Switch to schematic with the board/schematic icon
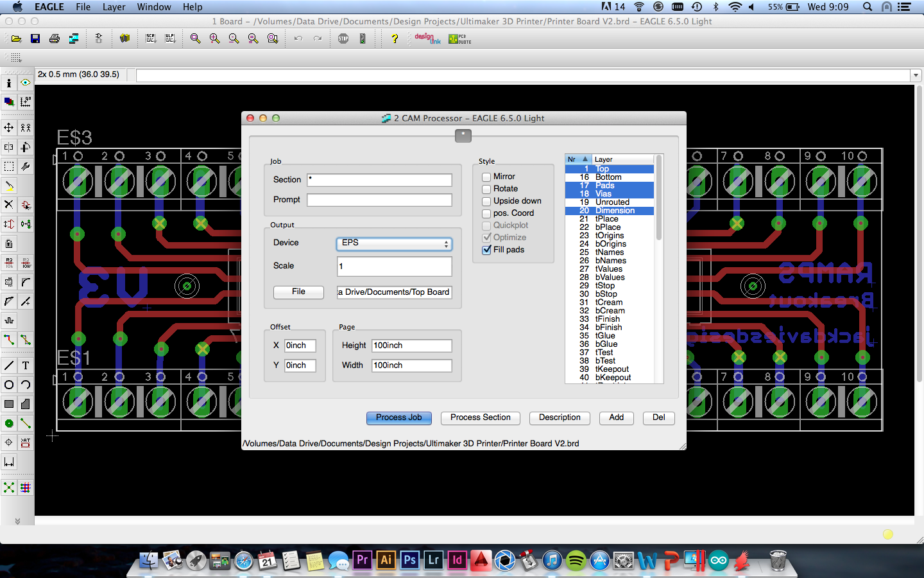 point(99,39)
